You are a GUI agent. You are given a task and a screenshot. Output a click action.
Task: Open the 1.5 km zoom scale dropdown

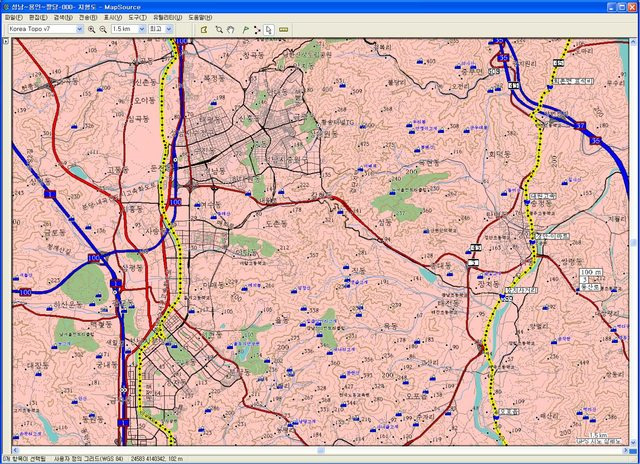142,29
